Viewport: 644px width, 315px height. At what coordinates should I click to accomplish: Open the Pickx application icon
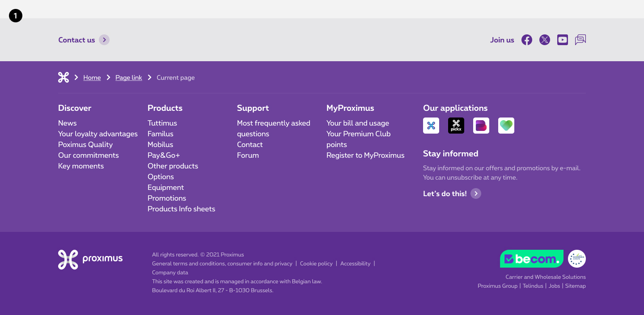[x=456, y=126]
